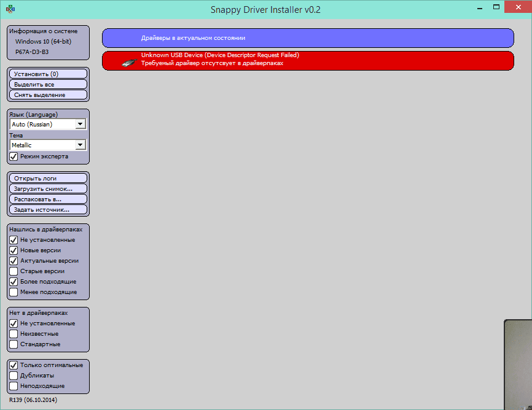Uncheck Только оптимальные checkbox
The height and width of the screenshot is (410, 532).
14,365
